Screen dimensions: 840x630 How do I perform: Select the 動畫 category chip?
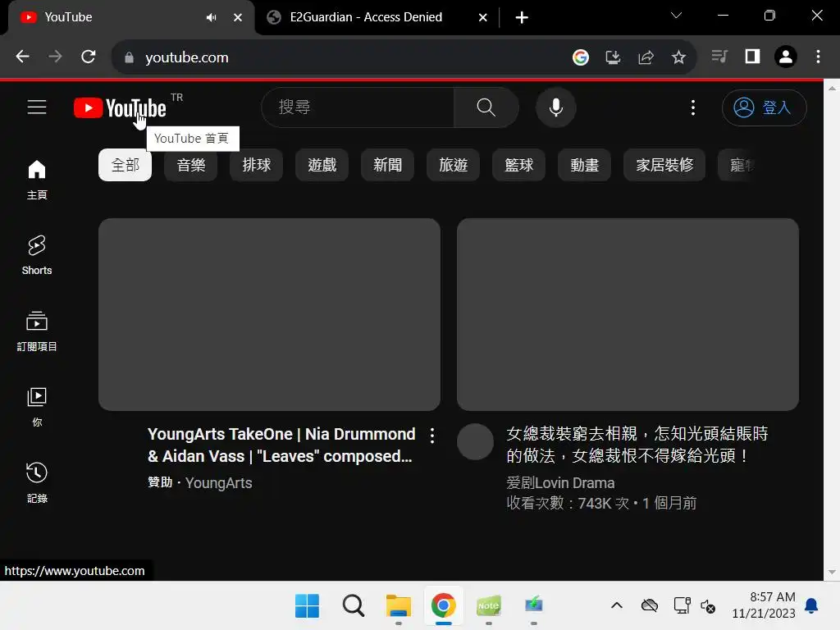(584, 165)
